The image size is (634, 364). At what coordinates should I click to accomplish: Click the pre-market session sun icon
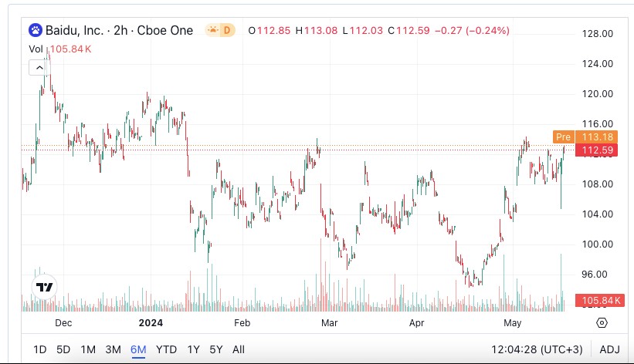click(x=212, y=31)
